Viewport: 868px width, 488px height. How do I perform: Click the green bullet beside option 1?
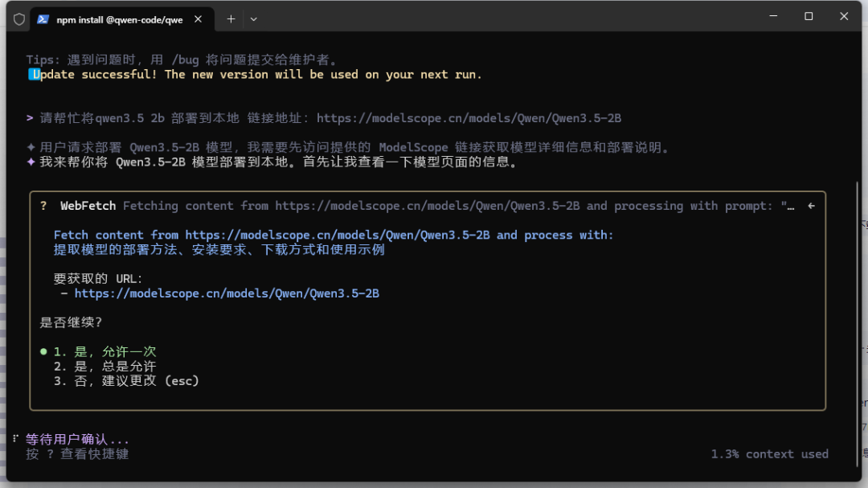(43, 352)
